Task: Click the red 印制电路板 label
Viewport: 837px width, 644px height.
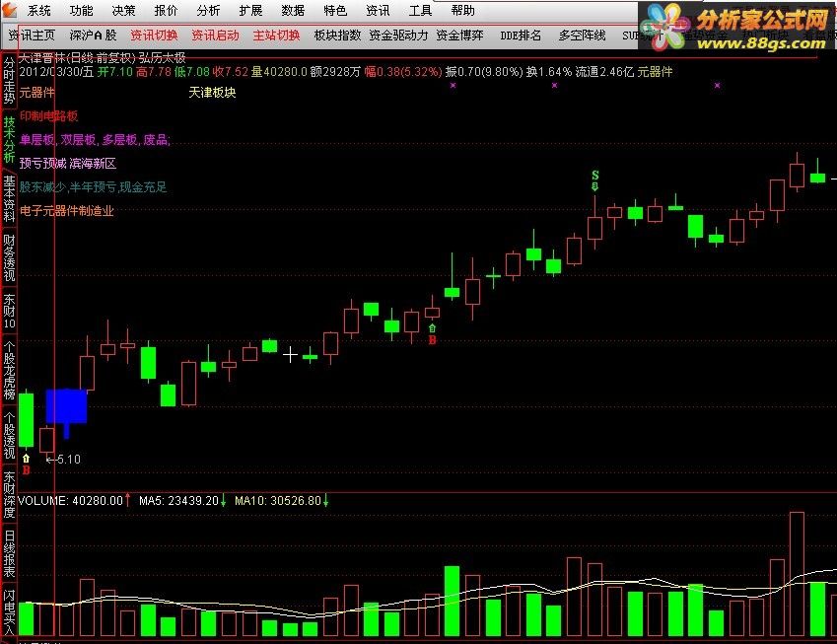Action: pos(48,115)
